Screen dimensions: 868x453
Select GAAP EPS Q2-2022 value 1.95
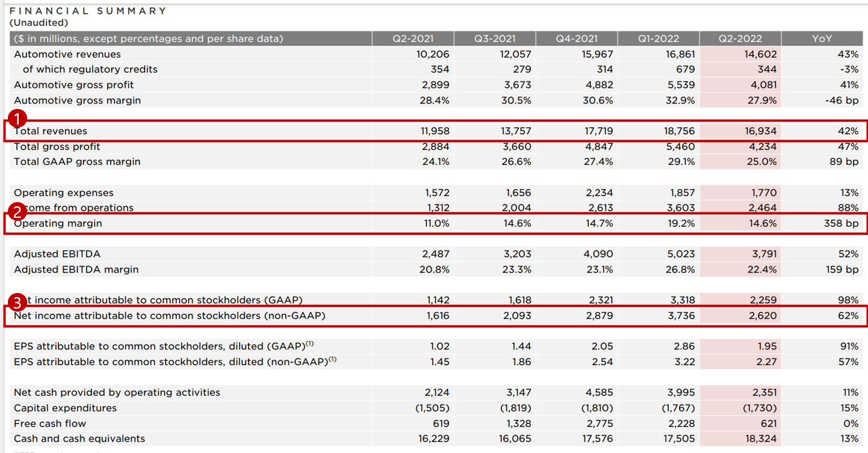[766, 347]
